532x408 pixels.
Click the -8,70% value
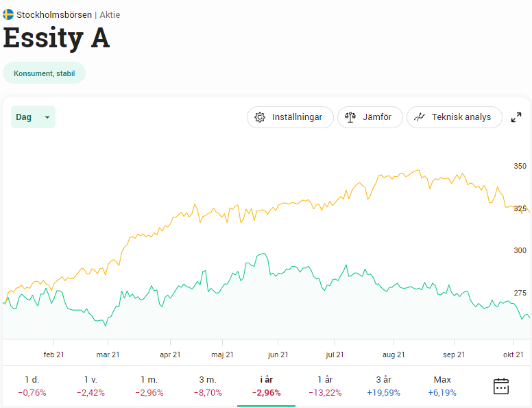point(208,393)
